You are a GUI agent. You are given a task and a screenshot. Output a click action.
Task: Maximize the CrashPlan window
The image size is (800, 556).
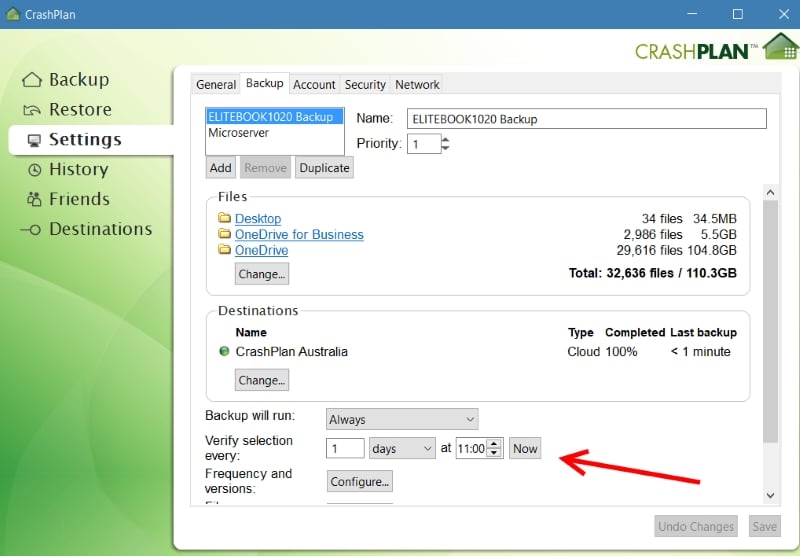(x=738, y=14)
